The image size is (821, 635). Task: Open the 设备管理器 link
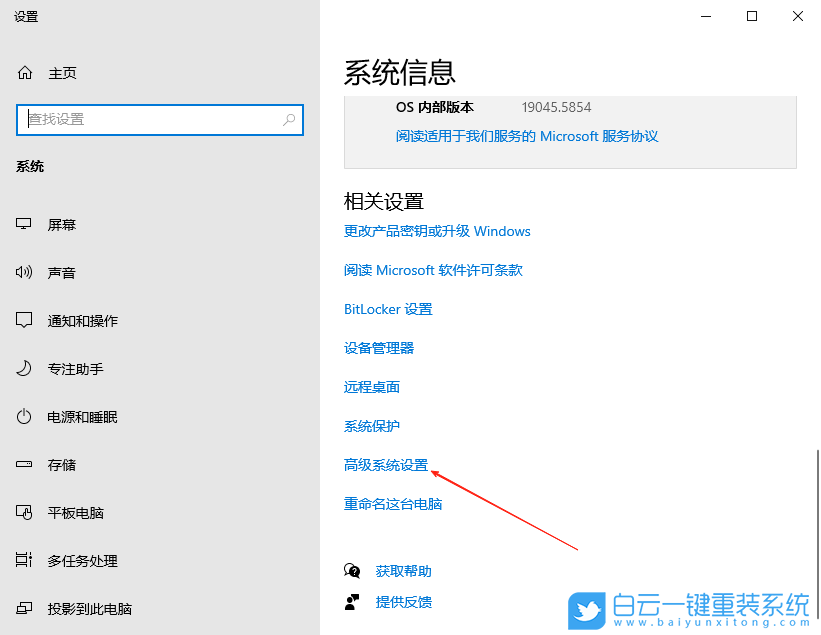click(x=378, y=347)
